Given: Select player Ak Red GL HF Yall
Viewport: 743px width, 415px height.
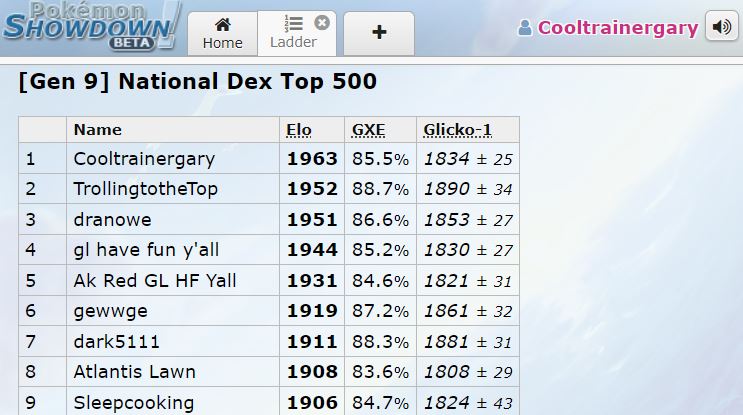Looking at the screenshot, I should pyautogui.click(x=154, y=280).
